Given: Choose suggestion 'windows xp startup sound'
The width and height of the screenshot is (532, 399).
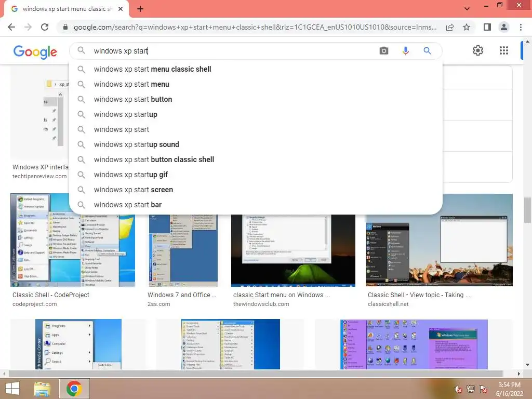Looking at the screenshot, I should pyautogui.click(x=256, y=144).
